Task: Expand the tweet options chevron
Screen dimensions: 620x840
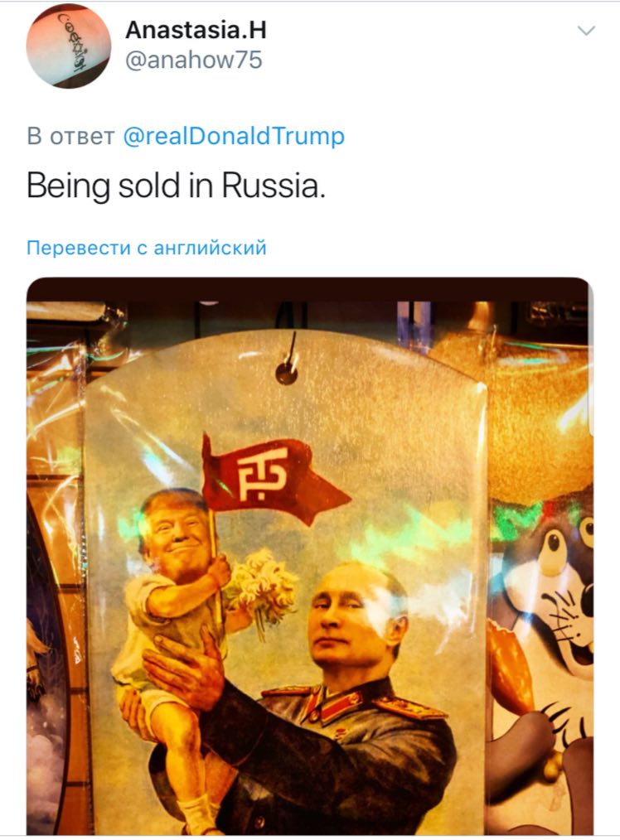Action: (x=586, y=31)
